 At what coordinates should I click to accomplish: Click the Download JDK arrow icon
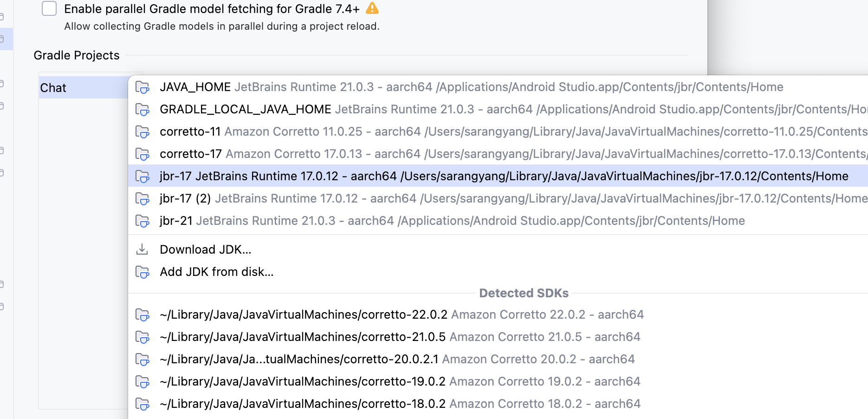tap(142, 249)
